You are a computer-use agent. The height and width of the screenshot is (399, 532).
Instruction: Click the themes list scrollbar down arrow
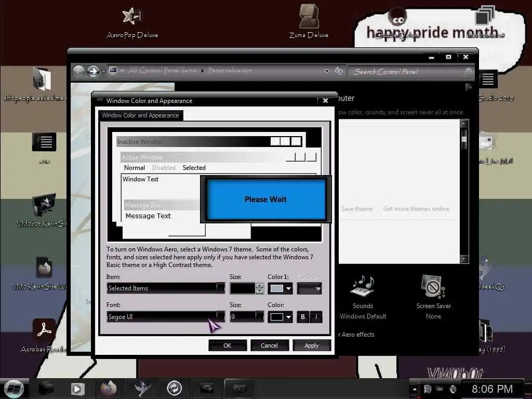[x=464, y=259]
